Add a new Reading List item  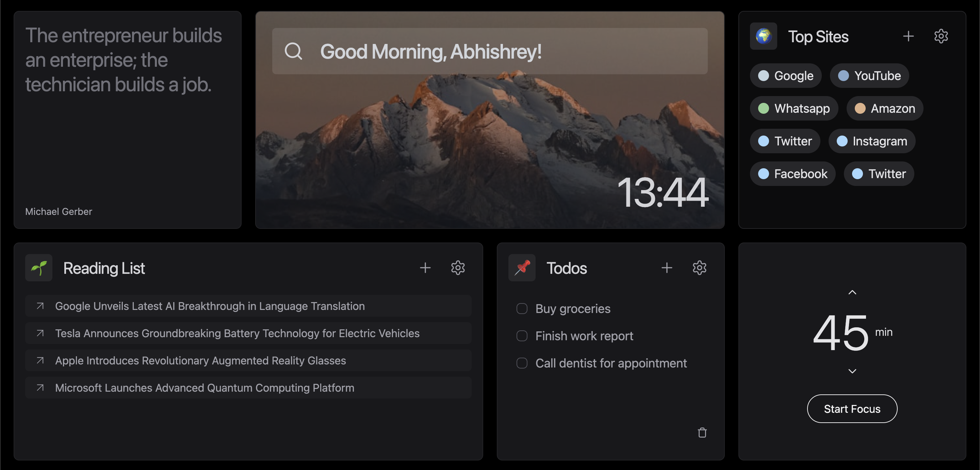click(425, 268)
